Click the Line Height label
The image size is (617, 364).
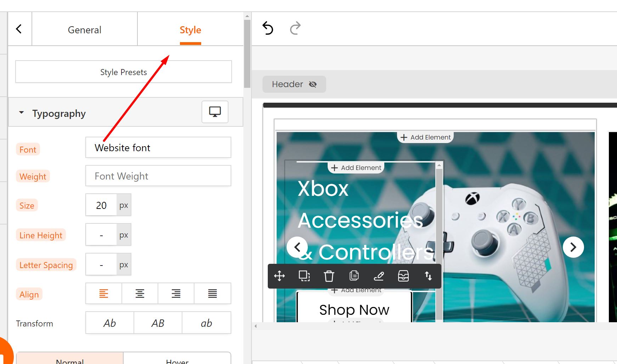tap(41, 235)
